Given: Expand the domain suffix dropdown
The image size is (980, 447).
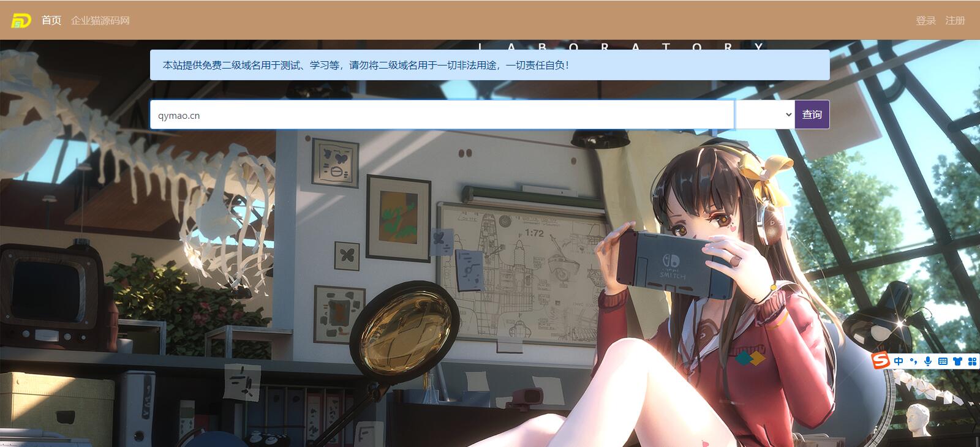Looking at the screenshot, I should 764,115.
